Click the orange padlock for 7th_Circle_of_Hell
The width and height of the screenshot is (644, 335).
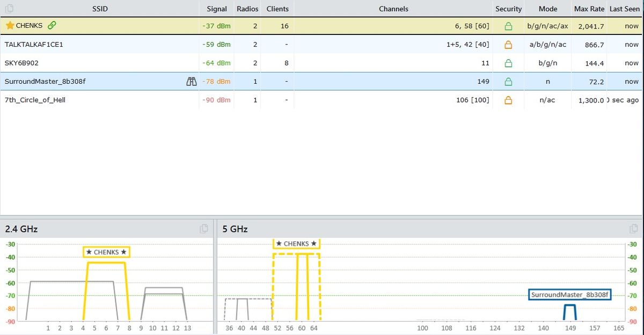pos(508,100)
